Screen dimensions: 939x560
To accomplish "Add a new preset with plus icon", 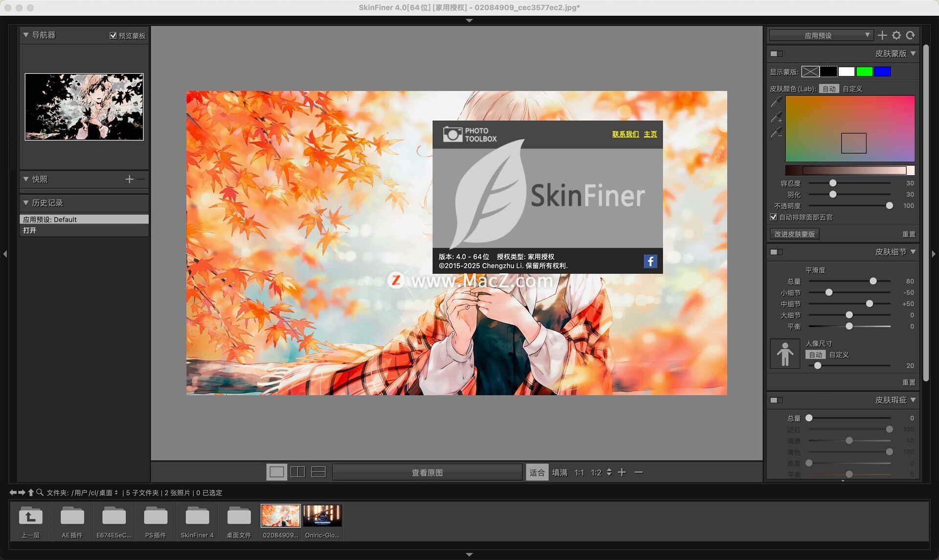I will pyautogui.click(x=882, y=35).
